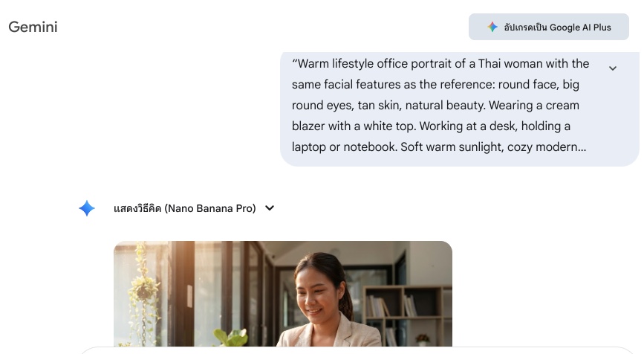Expand the chevron beside Nano Banana Pro
The height and width of the screenshot is (354, 644).
270,208
